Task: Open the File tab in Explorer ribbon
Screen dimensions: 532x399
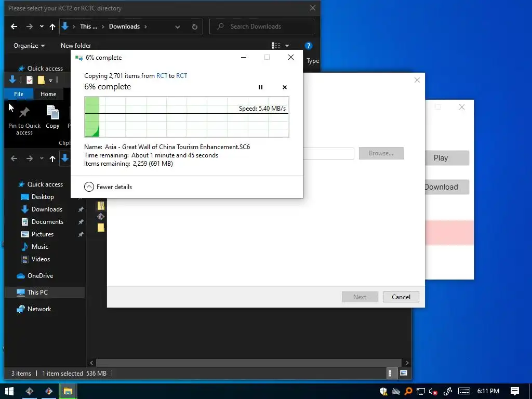Action: [x=19, y=94]
